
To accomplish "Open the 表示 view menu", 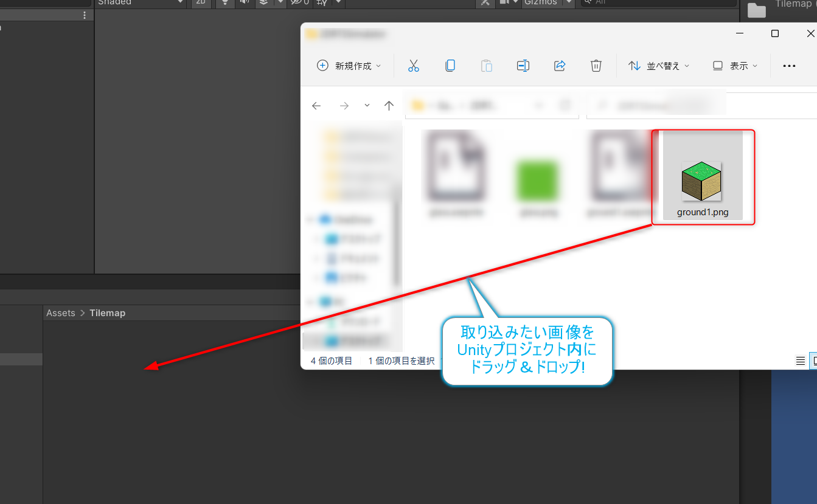I will click(735, 66).
